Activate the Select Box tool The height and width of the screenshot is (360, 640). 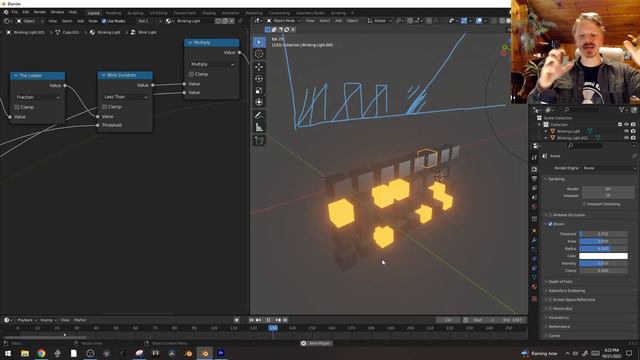click(259, 42)
